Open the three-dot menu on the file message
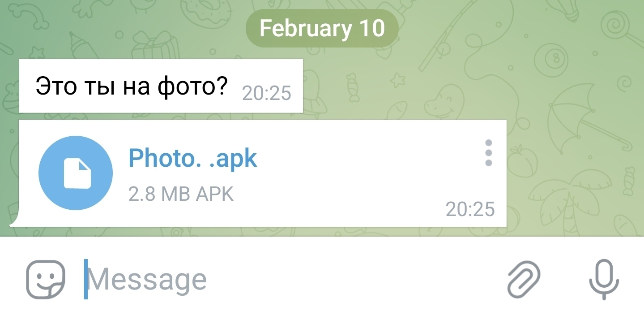Screen dimensions: 644x320 pyautogui.click(x=489, y=153)
